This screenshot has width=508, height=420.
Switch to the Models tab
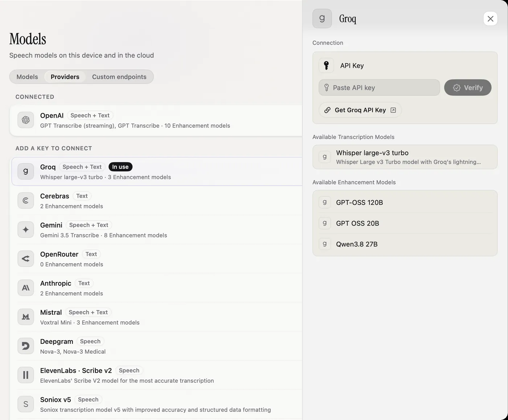point(27,77)
